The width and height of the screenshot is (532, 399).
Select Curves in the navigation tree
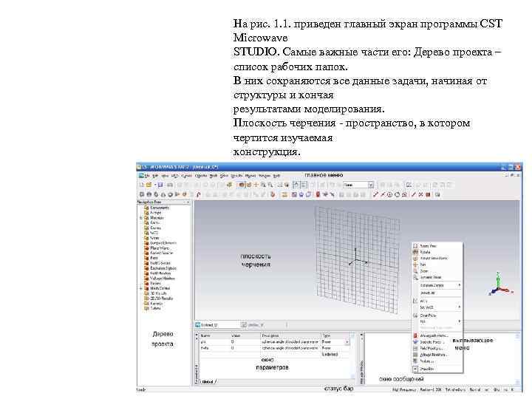pyautogui.click(x=156, y=228)
